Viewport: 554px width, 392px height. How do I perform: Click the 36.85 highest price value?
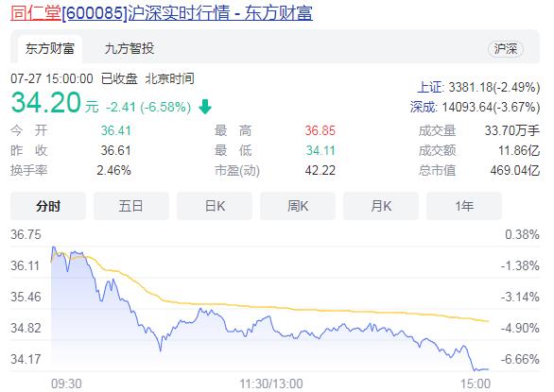pyautogui.click(x=320, y=130)
